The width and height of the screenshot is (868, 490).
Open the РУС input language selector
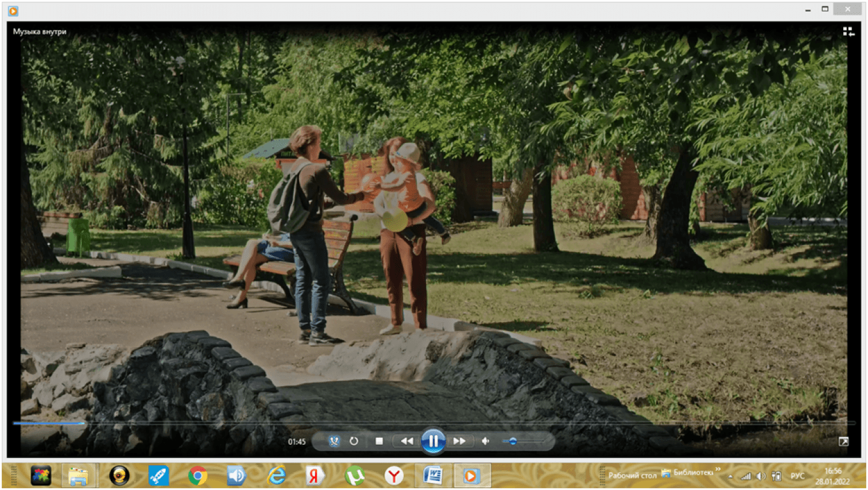coord(798,476)
